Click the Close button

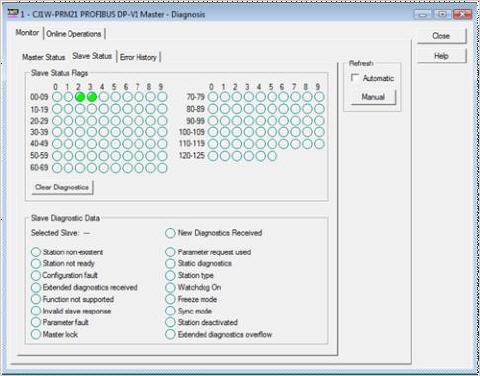(x=441, y=36)
